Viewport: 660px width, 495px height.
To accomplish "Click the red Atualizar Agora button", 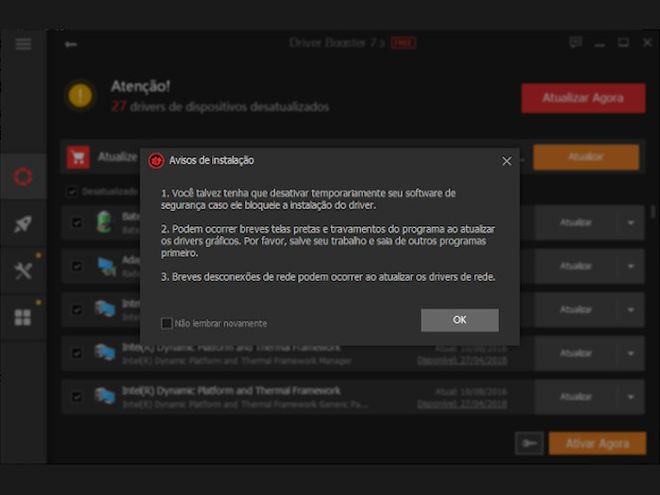I will (x=582, y=98).
